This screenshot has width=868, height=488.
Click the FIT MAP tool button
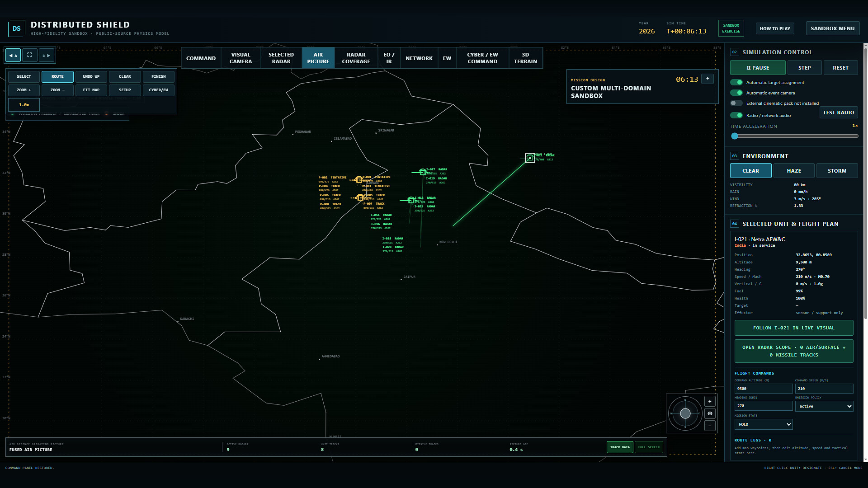(x=91, y=90)
